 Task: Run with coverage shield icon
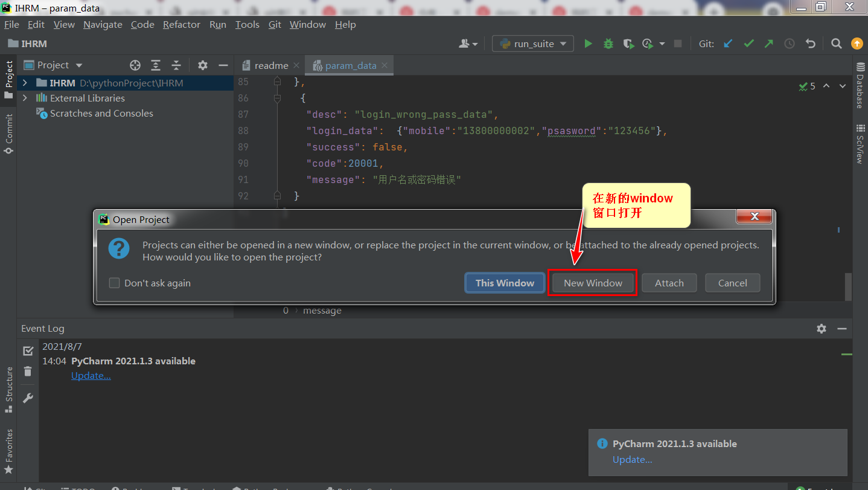point(628,44)
